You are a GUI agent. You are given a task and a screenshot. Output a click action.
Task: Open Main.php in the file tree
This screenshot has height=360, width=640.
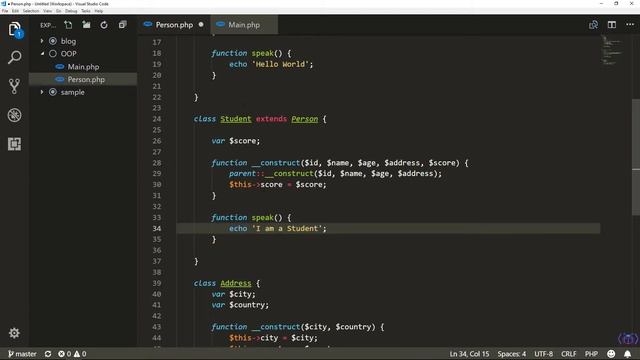point(83,67)
